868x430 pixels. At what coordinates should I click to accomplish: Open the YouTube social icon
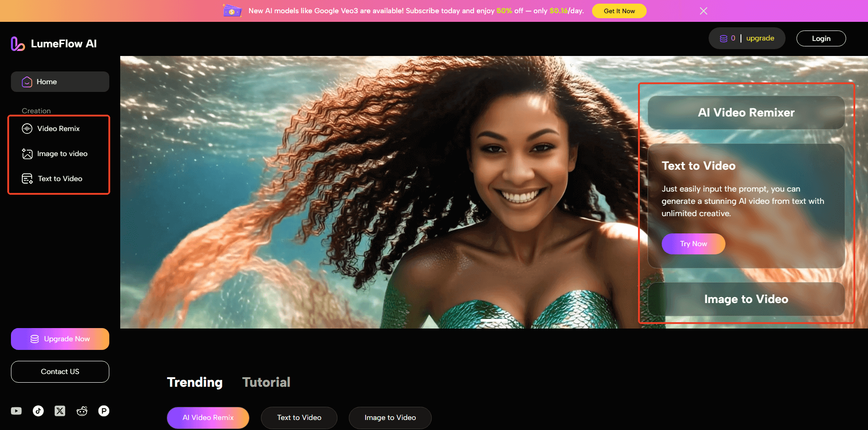(16, 411)
